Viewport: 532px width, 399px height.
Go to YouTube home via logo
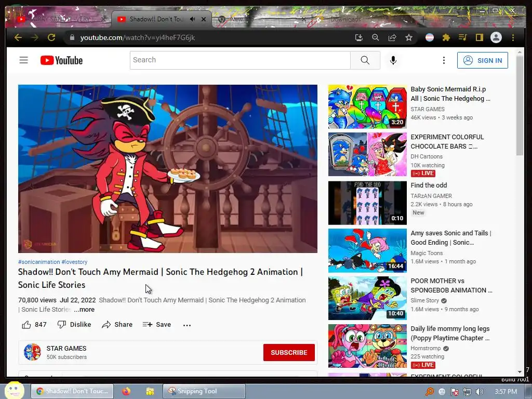click(x=61, y=60)
